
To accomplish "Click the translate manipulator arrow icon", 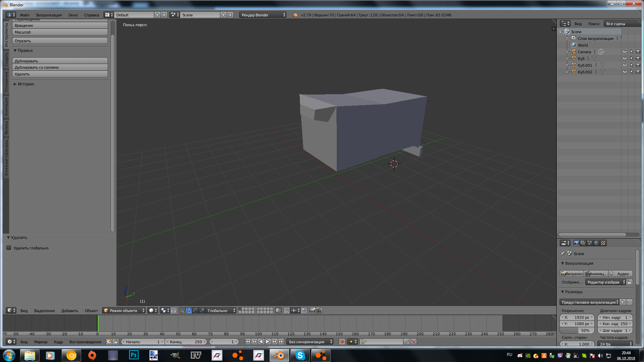I will [x=189, y=310].
